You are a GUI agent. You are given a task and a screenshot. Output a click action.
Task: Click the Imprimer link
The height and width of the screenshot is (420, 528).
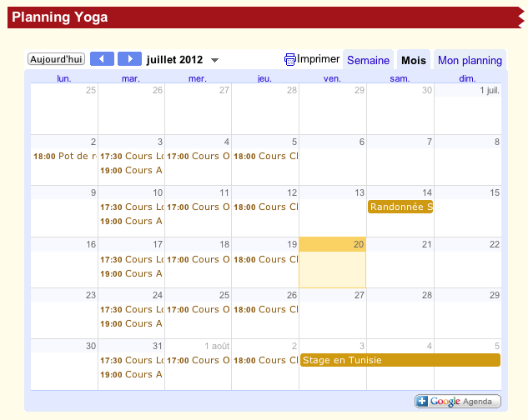tap(318, 59)
